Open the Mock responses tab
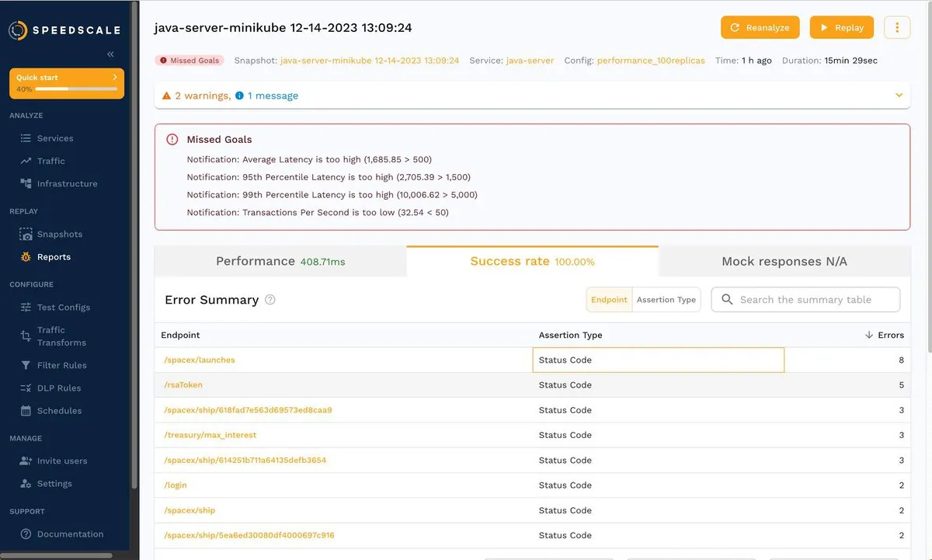The width and height of the screenshot is (932, 560). (x=784, y=262)
